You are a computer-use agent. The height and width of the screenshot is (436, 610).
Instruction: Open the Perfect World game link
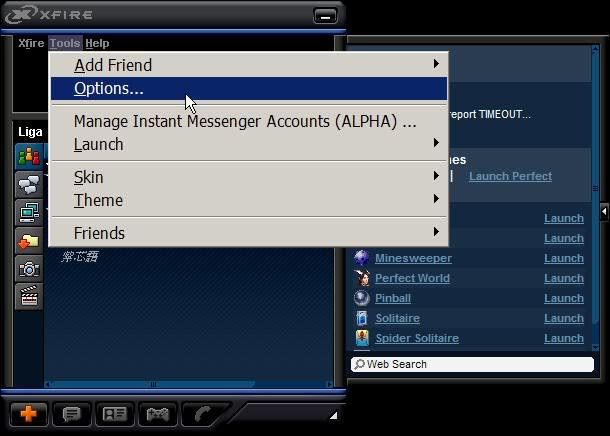(x=413, y=278)
